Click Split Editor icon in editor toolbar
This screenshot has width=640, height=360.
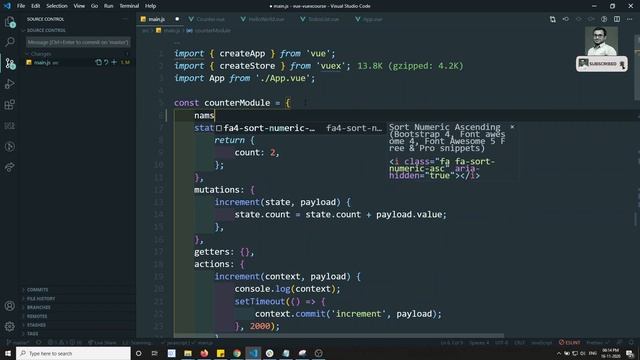pyautogui.click(x=617, y=19)
